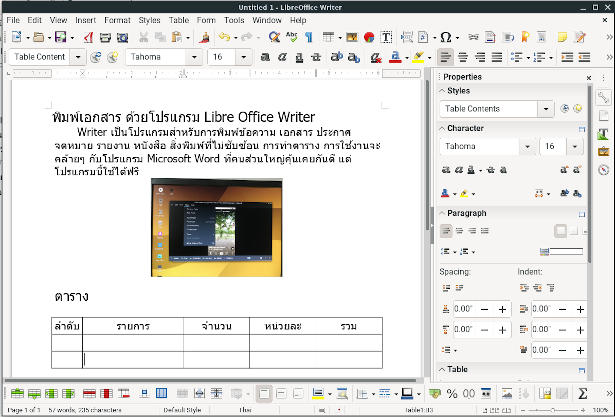Open the Help menu
This screenshot has height=417, width=615.
(298, 20)
